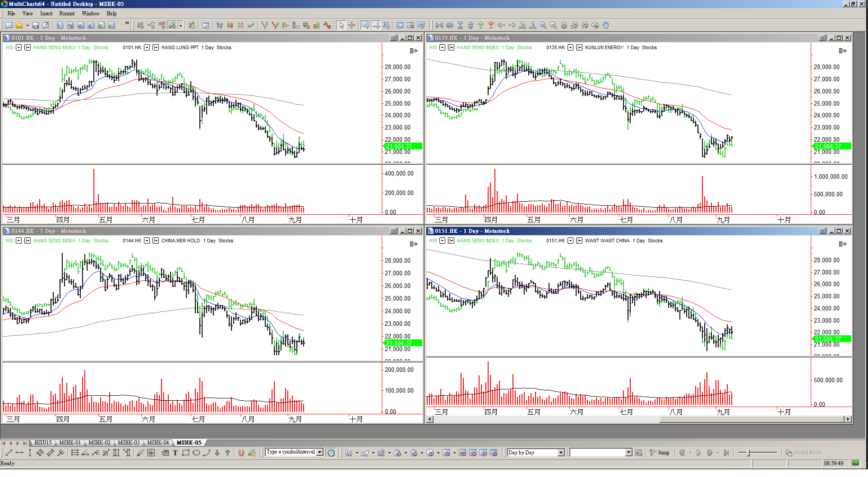Switch to the MSHK-03 workspace tab
The width and height of the screenshot is (868, 477).
tap(129, 443)
